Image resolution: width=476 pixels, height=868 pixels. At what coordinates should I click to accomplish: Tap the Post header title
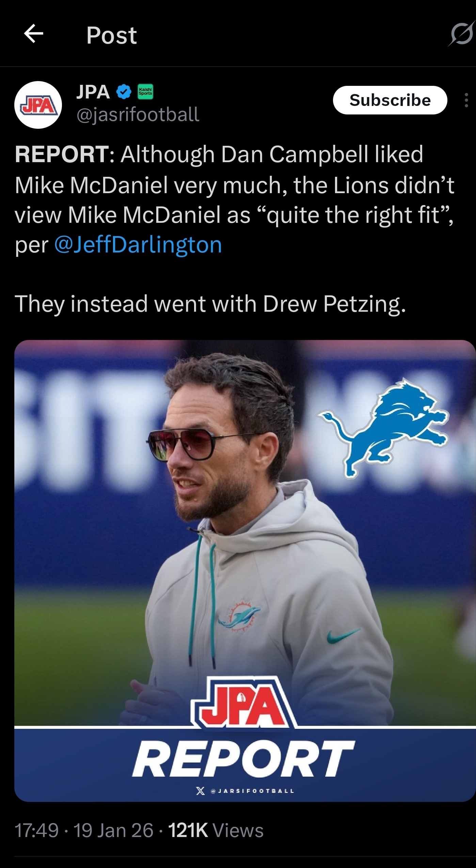pyautogui.click(x=111, y=35)
